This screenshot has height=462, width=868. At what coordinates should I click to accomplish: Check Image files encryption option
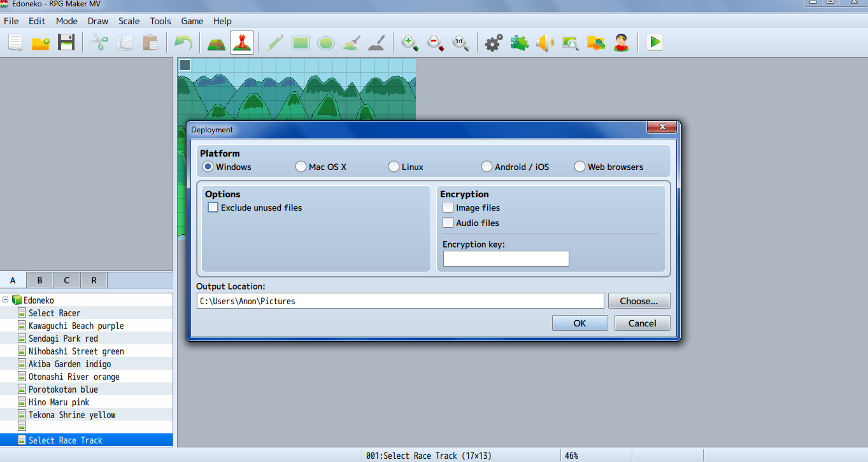tap(448, 207)
